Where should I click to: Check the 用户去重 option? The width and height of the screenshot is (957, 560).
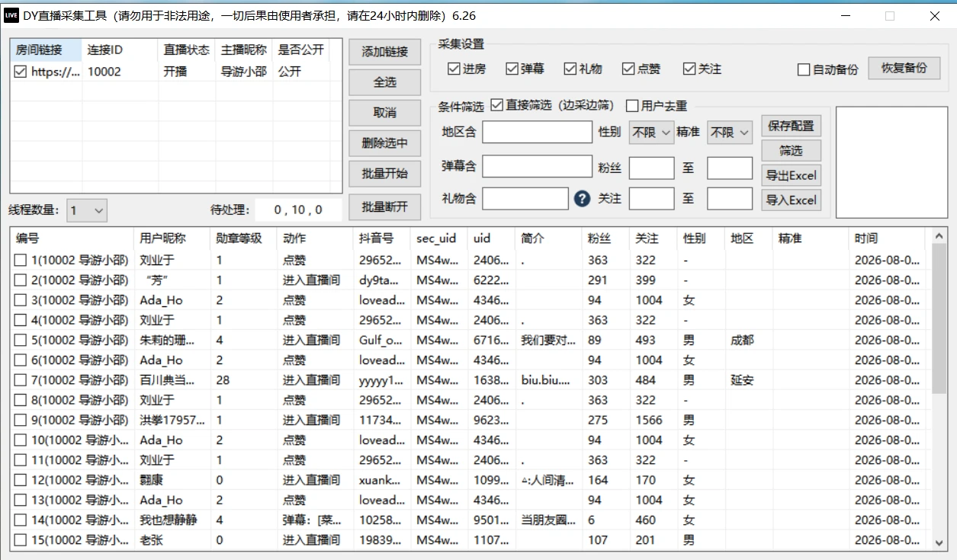pos(632,105)
